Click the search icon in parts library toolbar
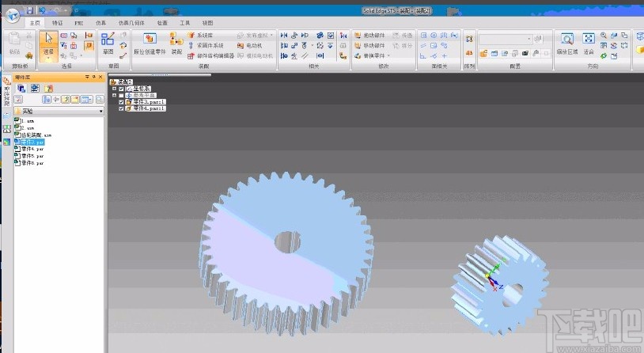644x353 pixels. (100, 100)
